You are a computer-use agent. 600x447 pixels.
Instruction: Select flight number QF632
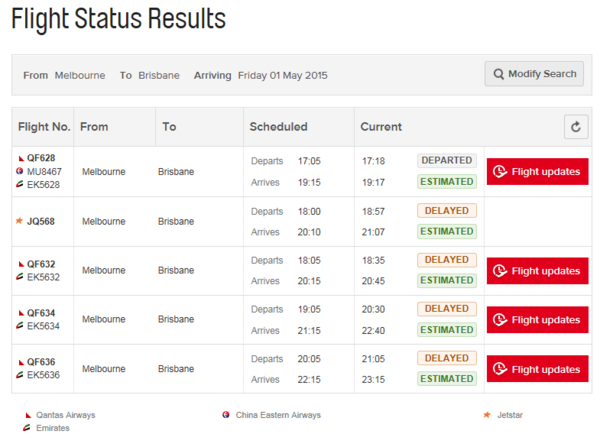point(41,264)
